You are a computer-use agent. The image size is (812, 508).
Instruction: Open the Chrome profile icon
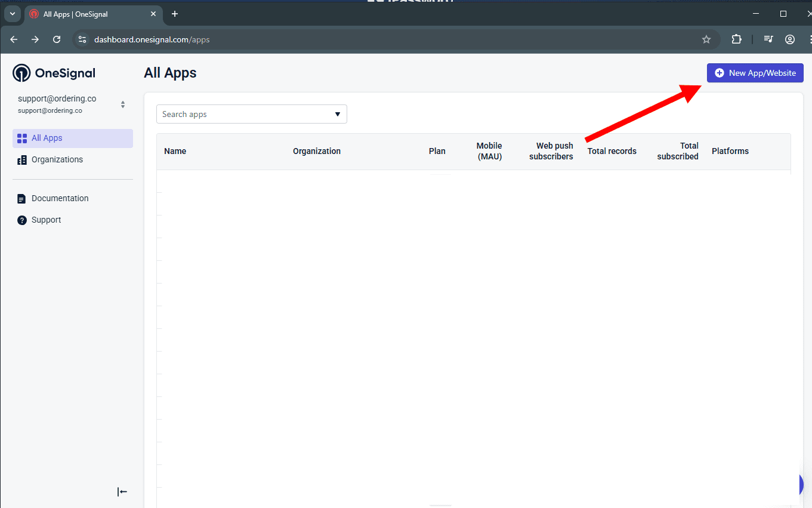(x=790, y=39)
